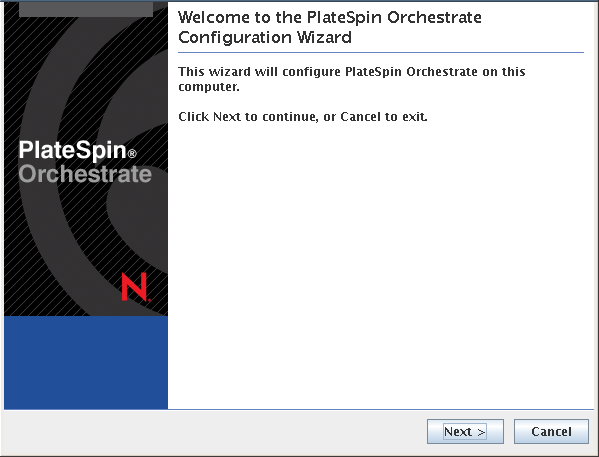The width and height of the screenshot is (599, 457).
Task: Click the white PlateSpin logo text
Action: [72, 150]
